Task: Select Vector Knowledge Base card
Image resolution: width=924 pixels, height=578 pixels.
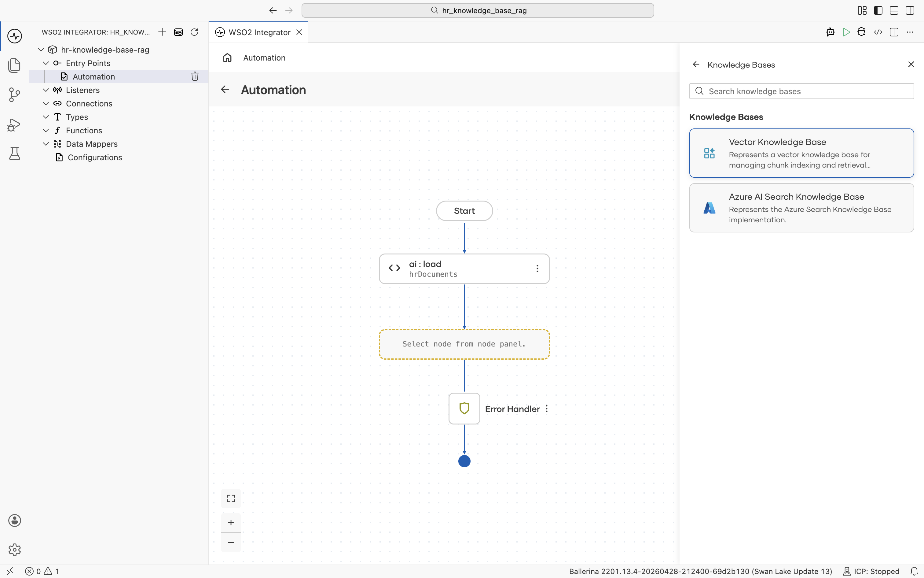Action: tap(801, 153)
